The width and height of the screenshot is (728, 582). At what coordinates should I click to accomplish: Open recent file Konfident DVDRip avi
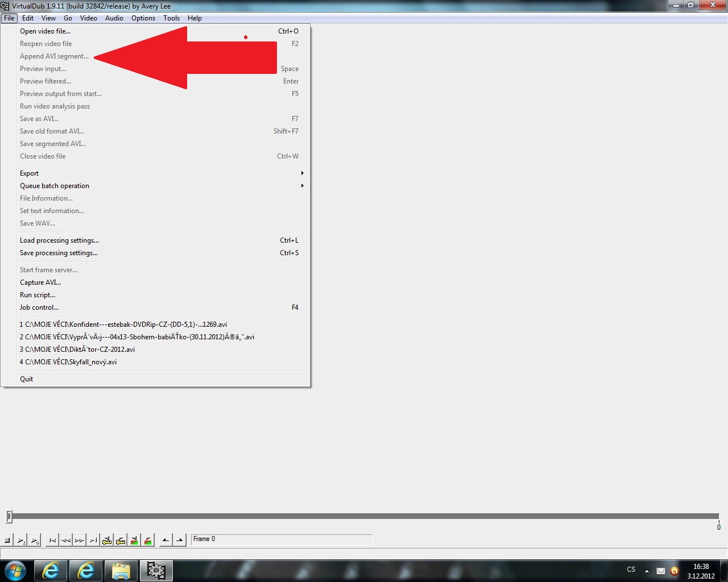[156, 325]
